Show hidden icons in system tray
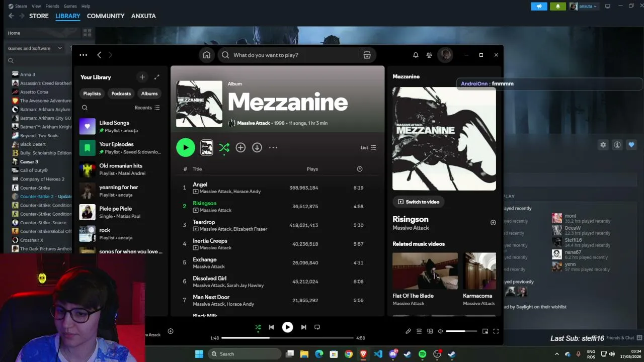The height and width of the screenshot is (362, 644). point(557,354)
